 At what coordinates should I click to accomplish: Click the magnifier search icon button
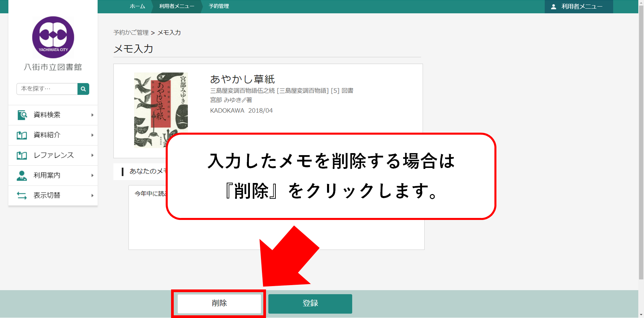point(83,89)
